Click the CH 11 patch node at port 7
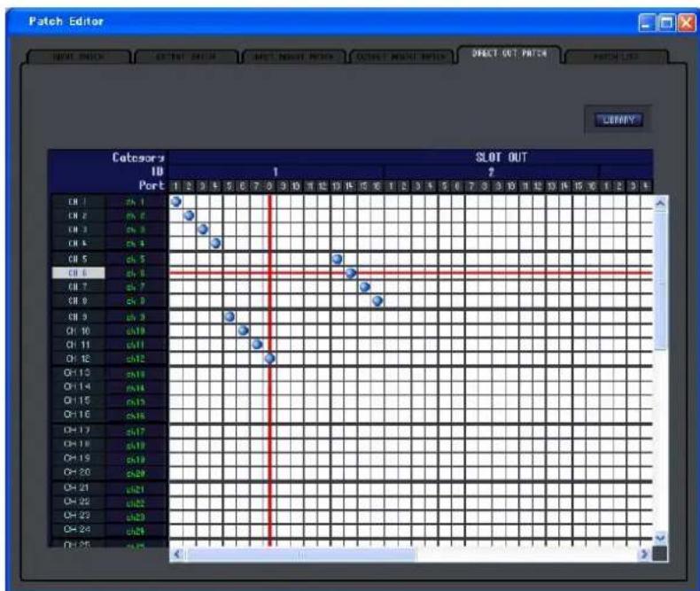Image resolution: width=700 pixels, height=591 pixels. (x=257, y=344)
